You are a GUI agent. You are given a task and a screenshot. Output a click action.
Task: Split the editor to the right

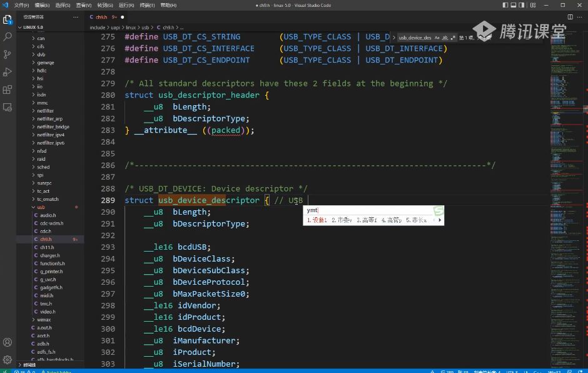pyautogui.click(x=570, y=17)
